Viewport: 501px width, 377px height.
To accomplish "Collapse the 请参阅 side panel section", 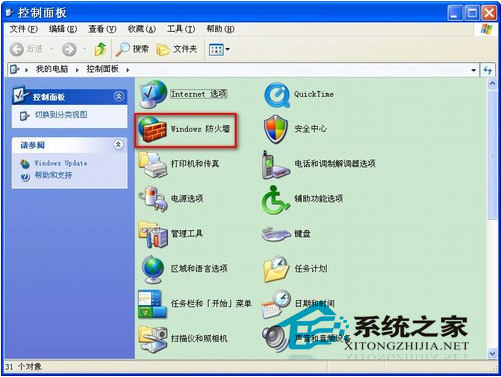I will pyautogui.click(x=118, y=145).
